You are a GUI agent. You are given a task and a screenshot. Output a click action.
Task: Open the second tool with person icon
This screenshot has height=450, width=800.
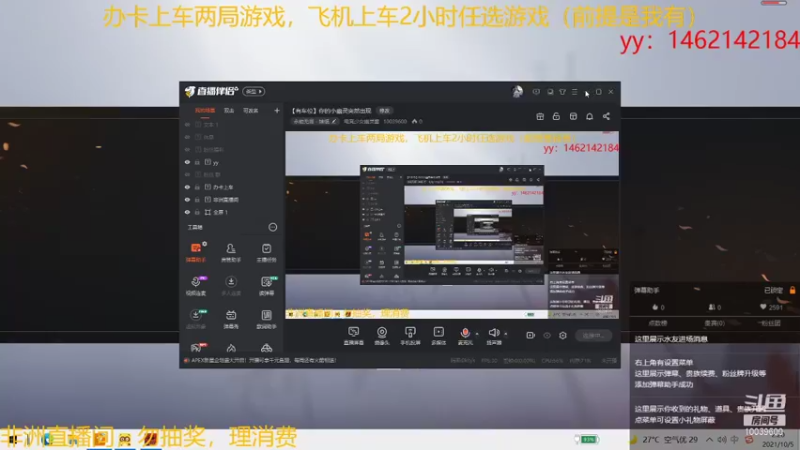pos(231,252)
